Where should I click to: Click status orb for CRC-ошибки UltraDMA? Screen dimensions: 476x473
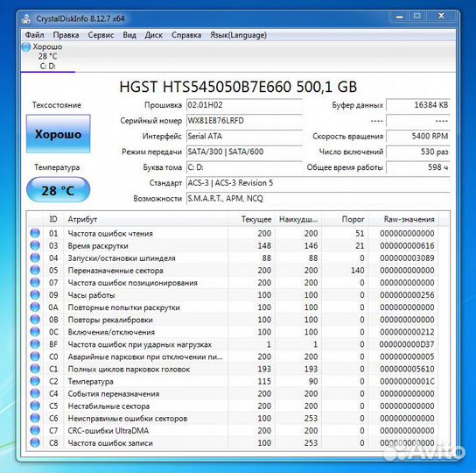(35, 430)
